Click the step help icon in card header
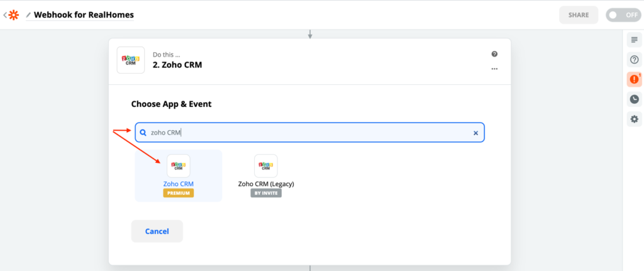 (494, 54)
